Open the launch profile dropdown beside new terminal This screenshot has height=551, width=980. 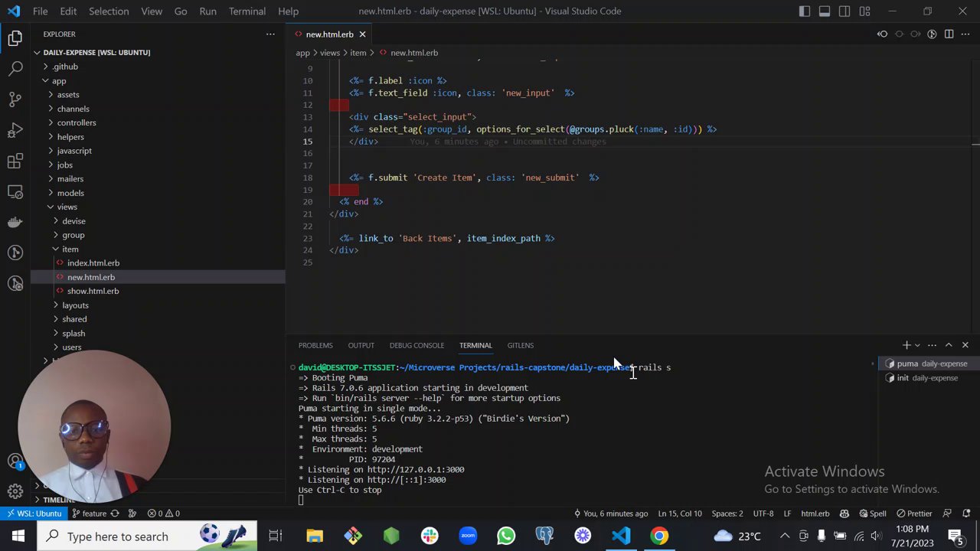point(917,345)
